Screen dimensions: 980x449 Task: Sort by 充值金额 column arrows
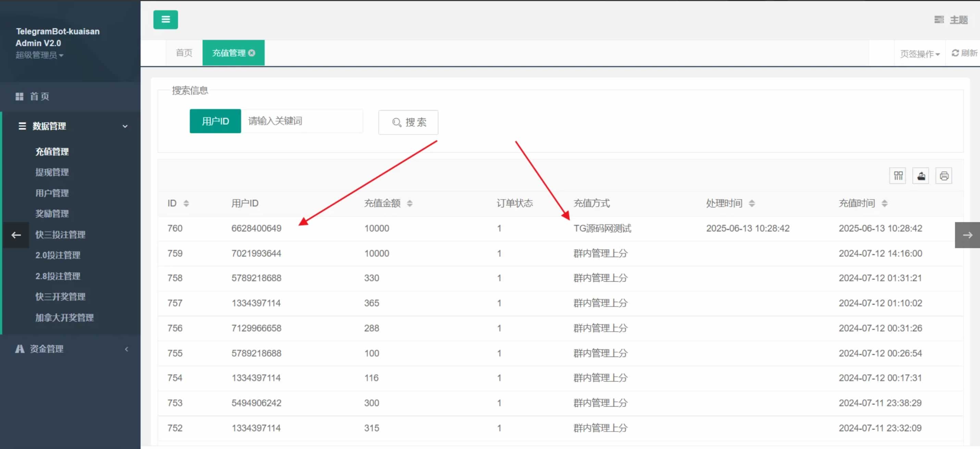click(x=409, y=203)
